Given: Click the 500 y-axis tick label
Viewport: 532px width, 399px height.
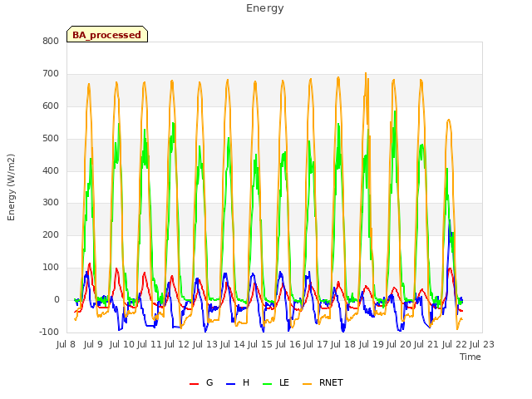Looking at the screenshot, I should pyautogui.click(x=51, y=139).
